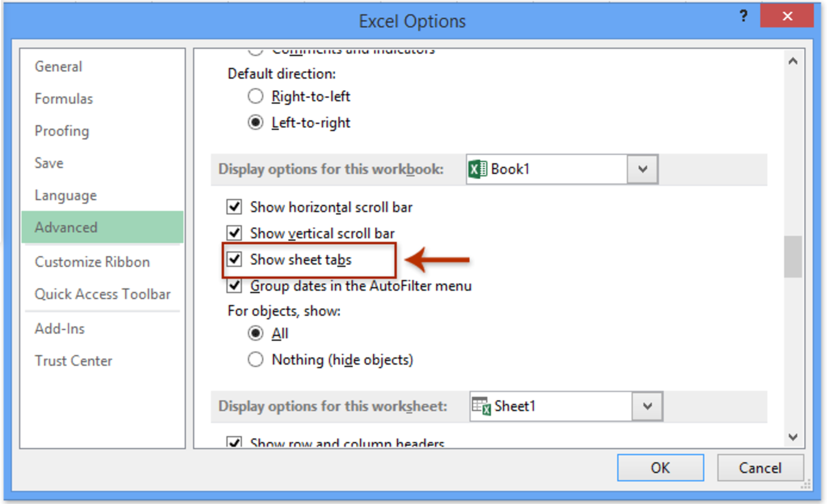Click the worksheet icon beside Sheet1
The height and width of the screenshot is (504, 827).
480,406
